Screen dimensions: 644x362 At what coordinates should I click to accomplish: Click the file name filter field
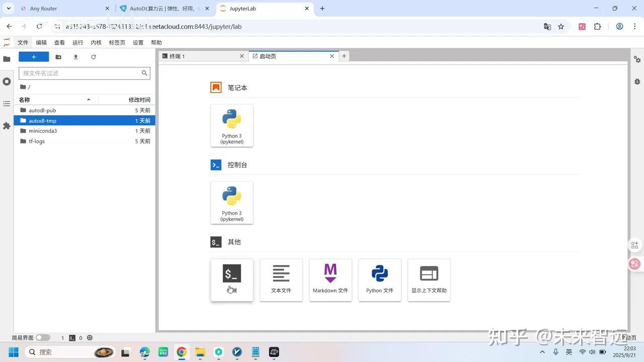pos(80,73)
